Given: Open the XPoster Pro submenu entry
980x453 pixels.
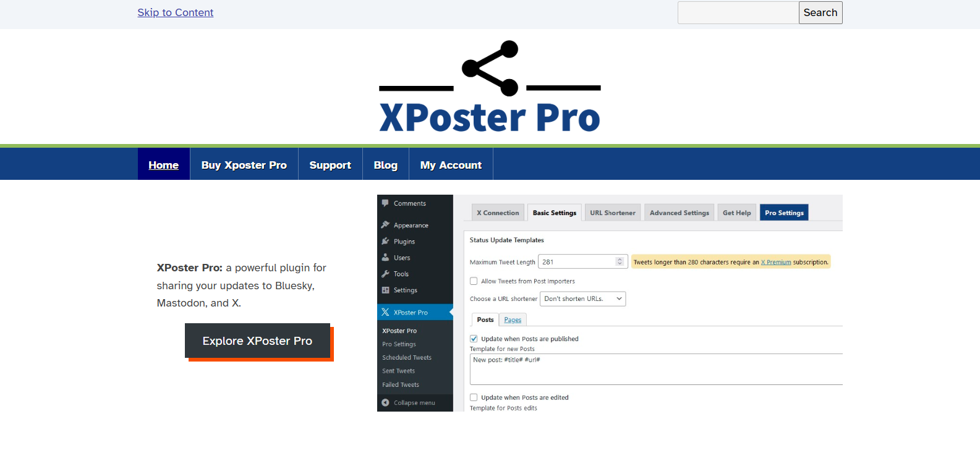Looking at the screenshot, I should click(x=399, y=331).
